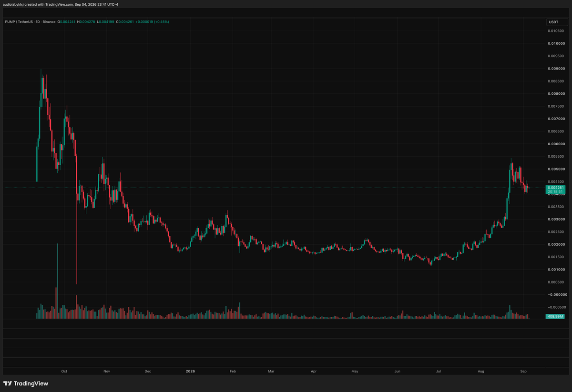
Task: Click the Nov label on time axis
Action: [106, 371]
